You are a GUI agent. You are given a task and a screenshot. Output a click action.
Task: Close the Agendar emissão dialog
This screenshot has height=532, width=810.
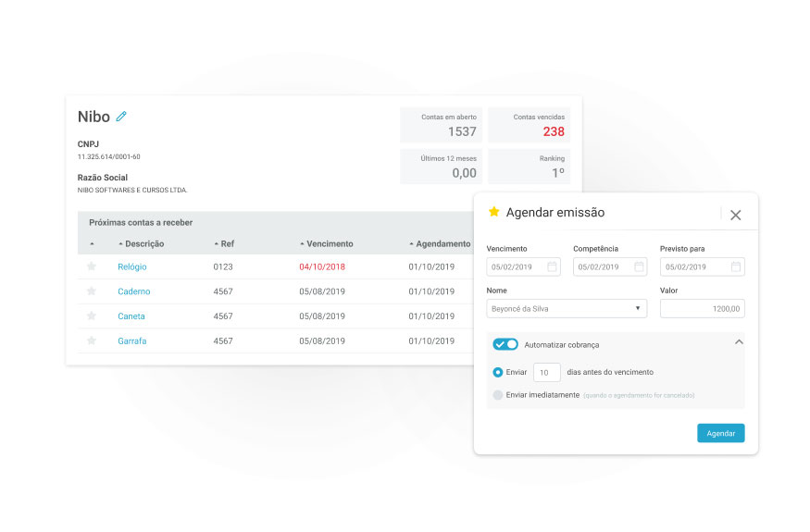click(736, 215)
